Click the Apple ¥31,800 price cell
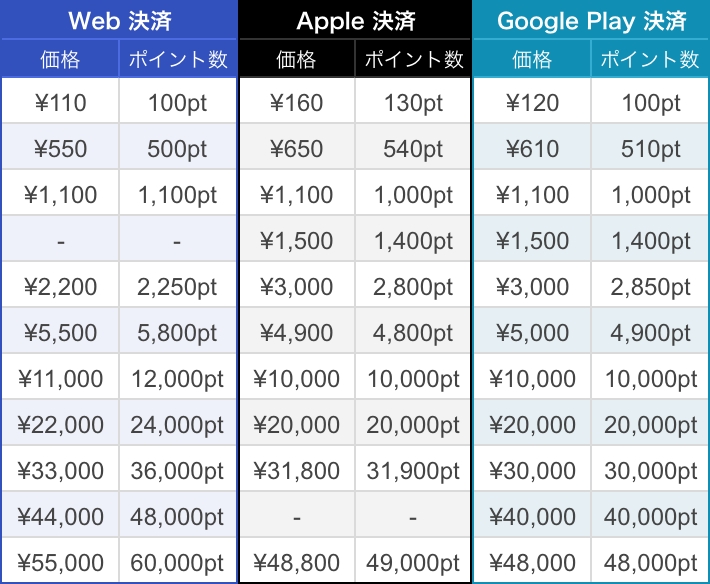Viewport: 710px width, 584px height. pos(297,469)
